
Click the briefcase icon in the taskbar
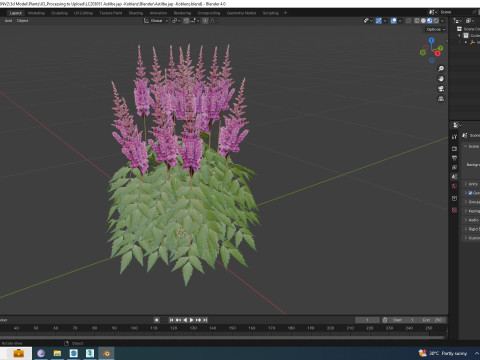pos(18,353)
